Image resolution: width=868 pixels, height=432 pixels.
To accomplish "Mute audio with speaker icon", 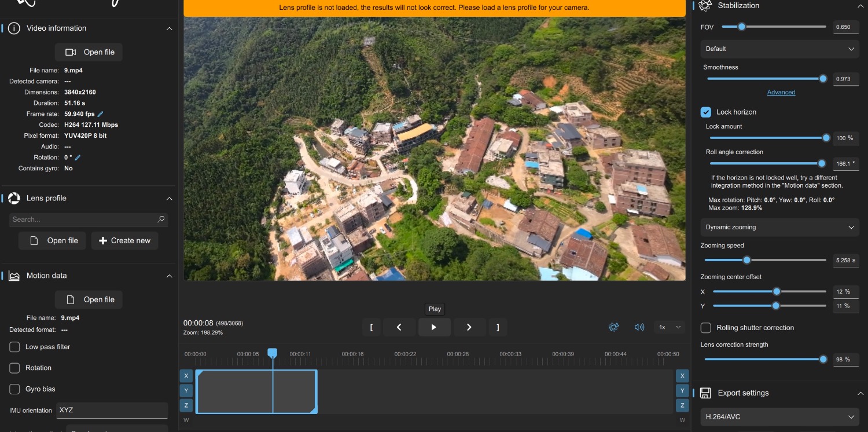I will [x=639, y=327].
